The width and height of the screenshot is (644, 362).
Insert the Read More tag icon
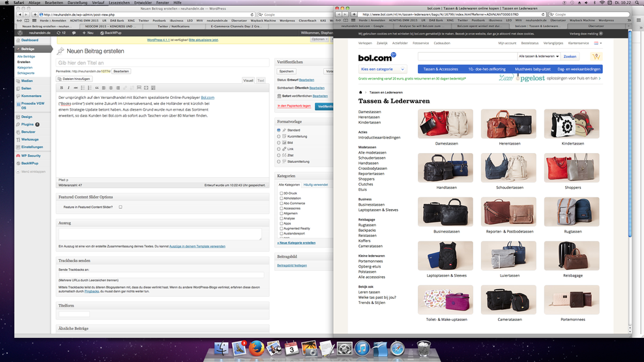(139, 88)
